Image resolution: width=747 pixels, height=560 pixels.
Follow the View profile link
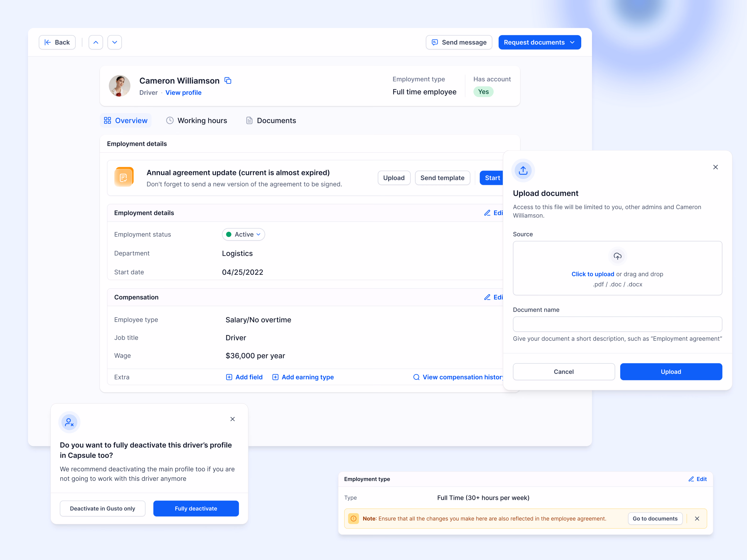pyautogui.click(x=183, y=92)
